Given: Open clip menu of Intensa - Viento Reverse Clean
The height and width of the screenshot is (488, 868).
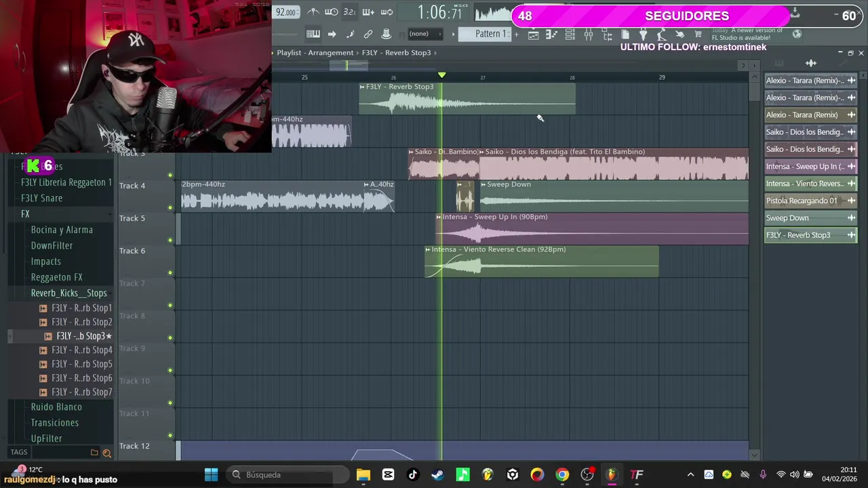Looking at the screenshot, I should (x=428, y=249).
